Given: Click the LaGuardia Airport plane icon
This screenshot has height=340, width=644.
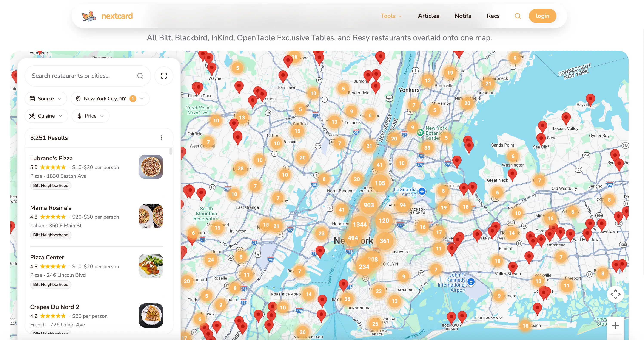Looking at the screenshot, I should (422, 192).
